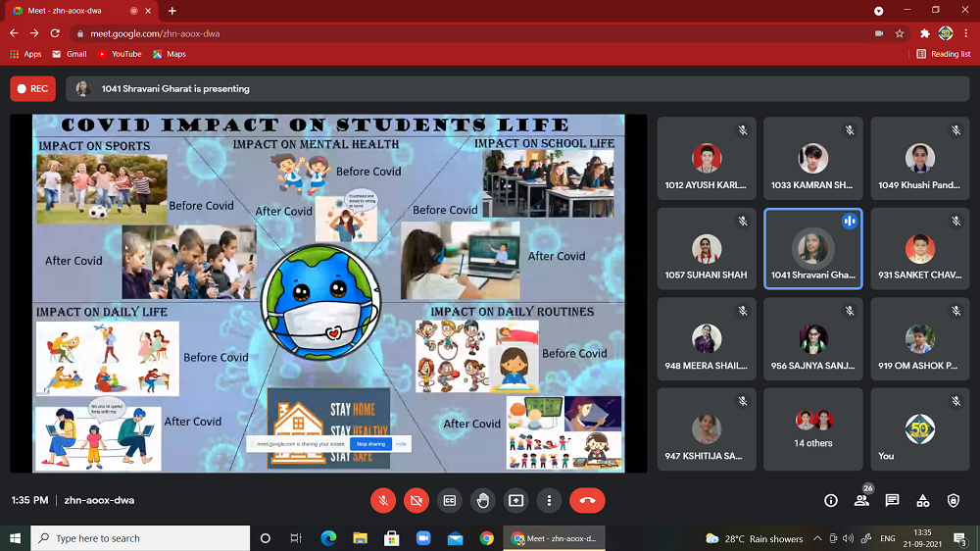The image size is (980, 551).
Task: Open meeting details info icon
Action: click(x=831, y=500)
